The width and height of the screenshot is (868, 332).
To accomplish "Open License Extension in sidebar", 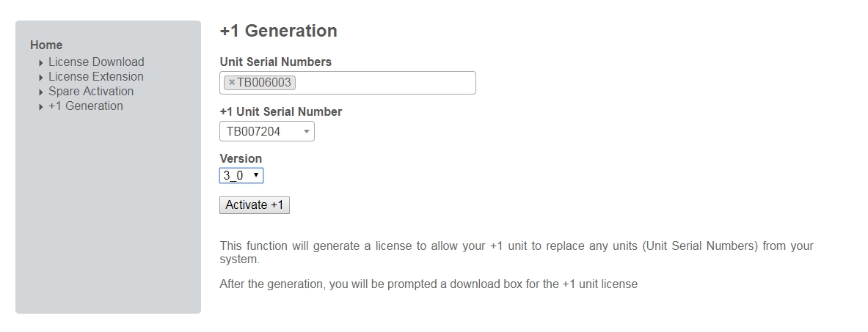I will (96, 77).
